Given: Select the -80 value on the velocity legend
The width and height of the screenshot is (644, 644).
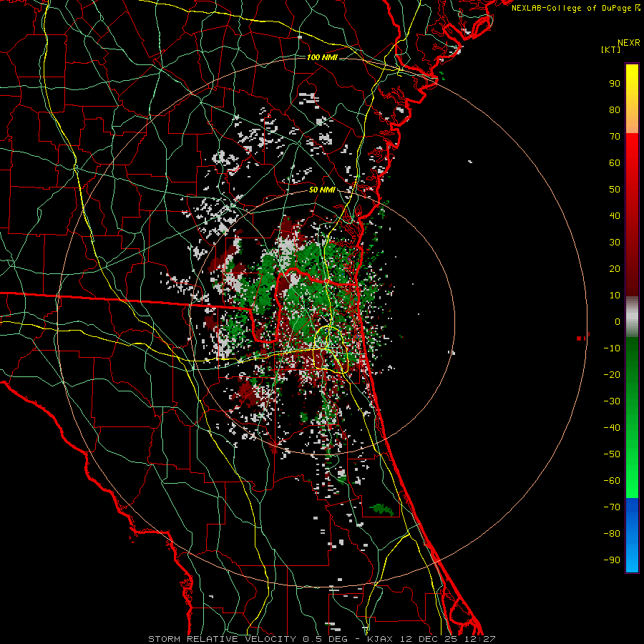Looking at the screenshot, I should [612, 534].
